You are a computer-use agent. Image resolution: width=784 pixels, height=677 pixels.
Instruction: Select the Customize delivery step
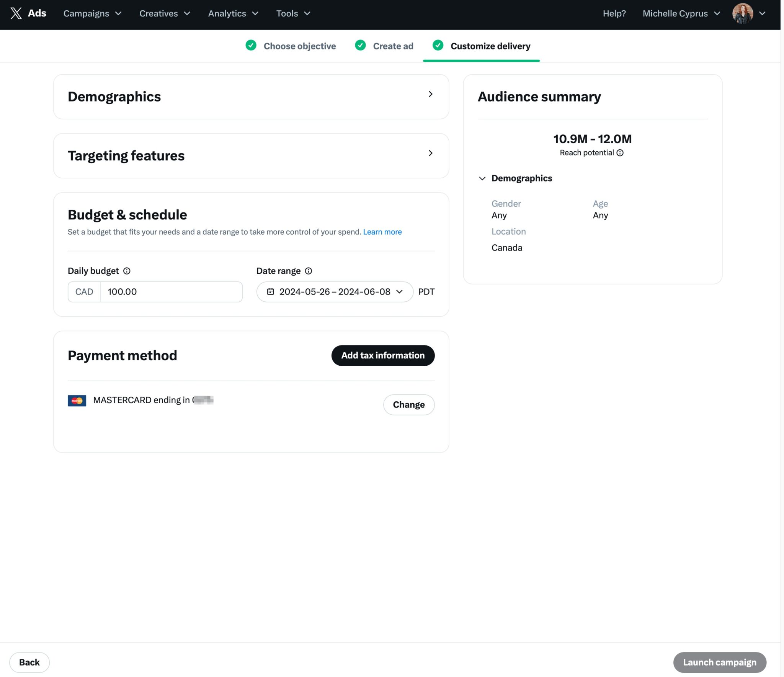click(x=490, y=46)
